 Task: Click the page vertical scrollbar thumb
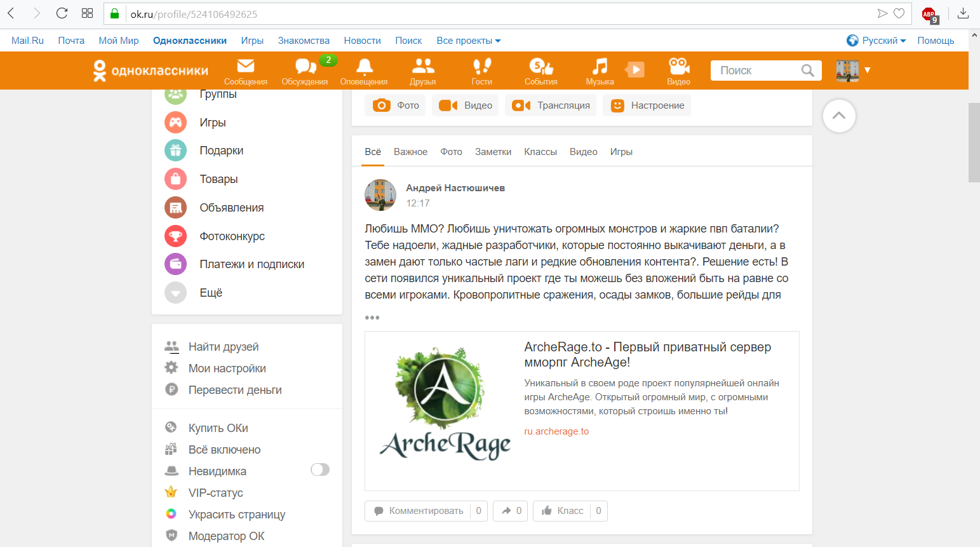pos(974,142)
